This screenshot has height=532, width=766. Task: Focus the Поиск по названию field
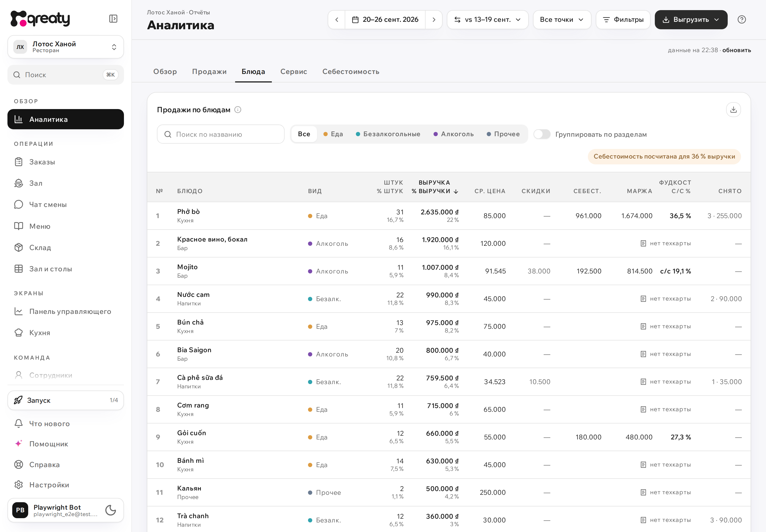click(221, 134)
